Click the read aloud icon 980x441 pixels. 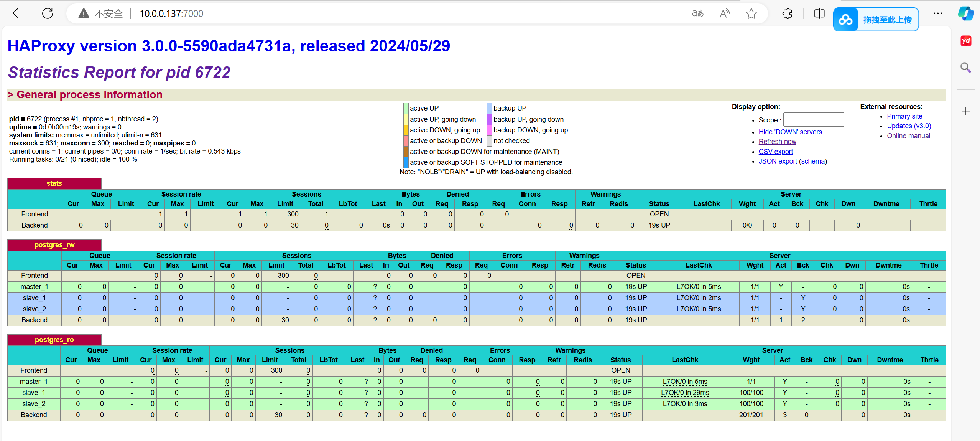[x=724, y=14]
